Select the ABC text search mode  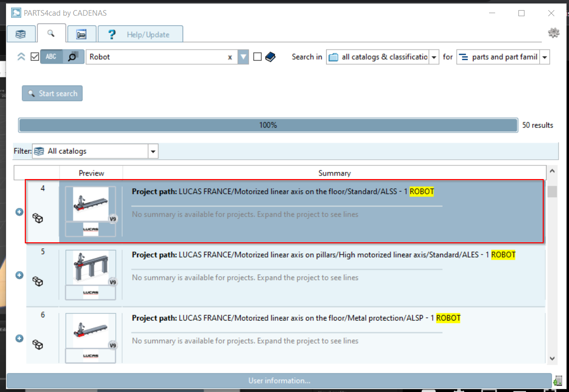[x=51, y=57]
